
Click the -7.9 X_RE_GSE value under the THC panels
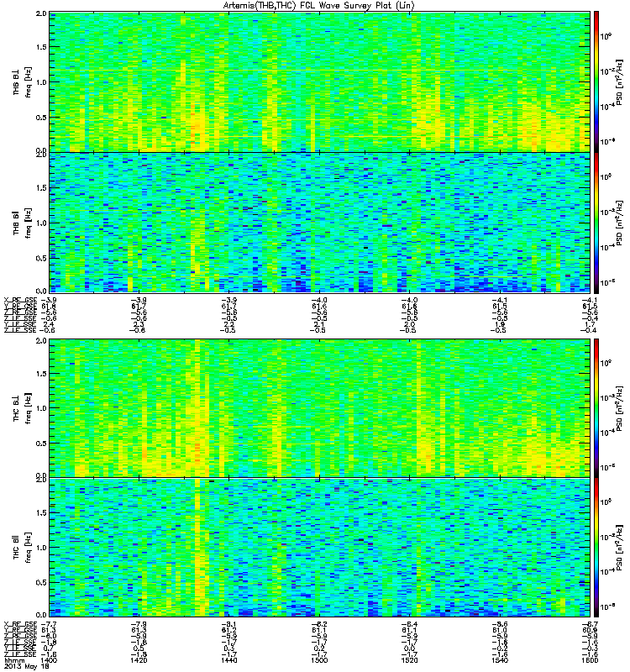click(139, 624)
